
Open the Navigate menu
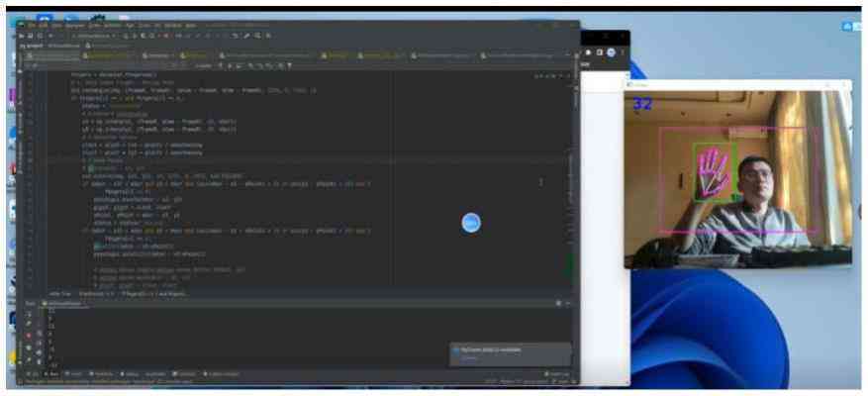point(75,26)
